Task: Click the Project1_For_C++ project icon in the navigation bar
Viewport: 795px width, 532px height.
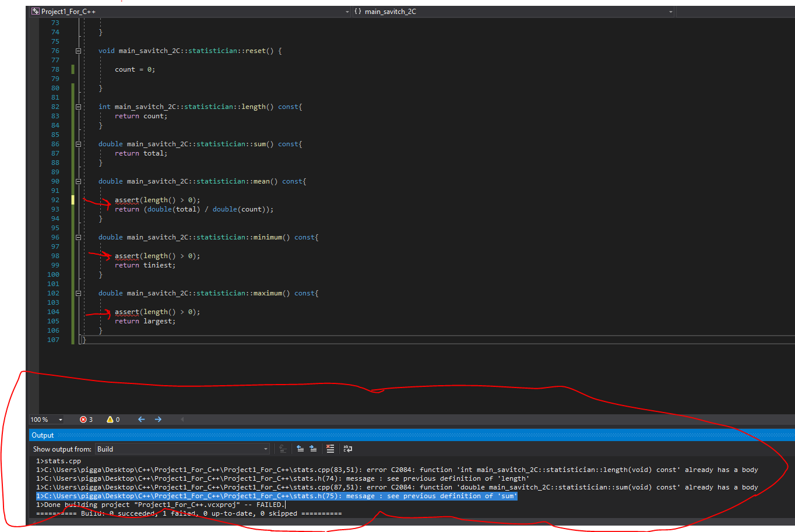Action: click(x=36, y=11)
